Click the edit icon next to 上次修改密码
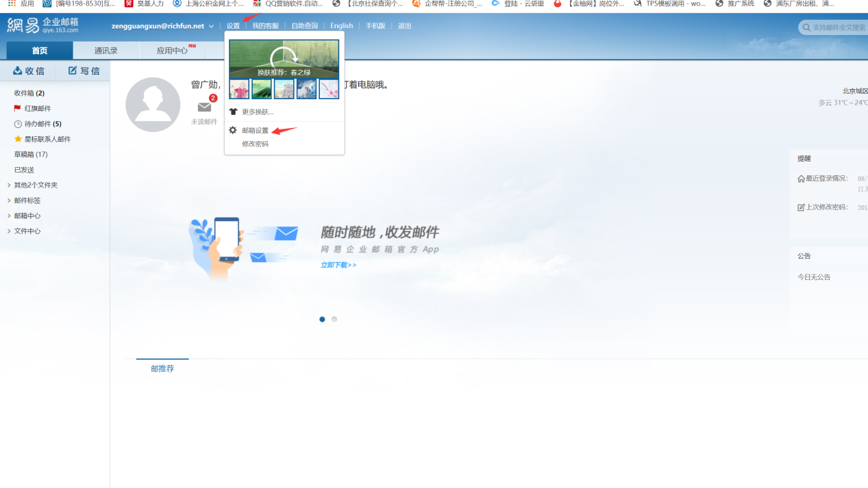 tap(802, 207)
